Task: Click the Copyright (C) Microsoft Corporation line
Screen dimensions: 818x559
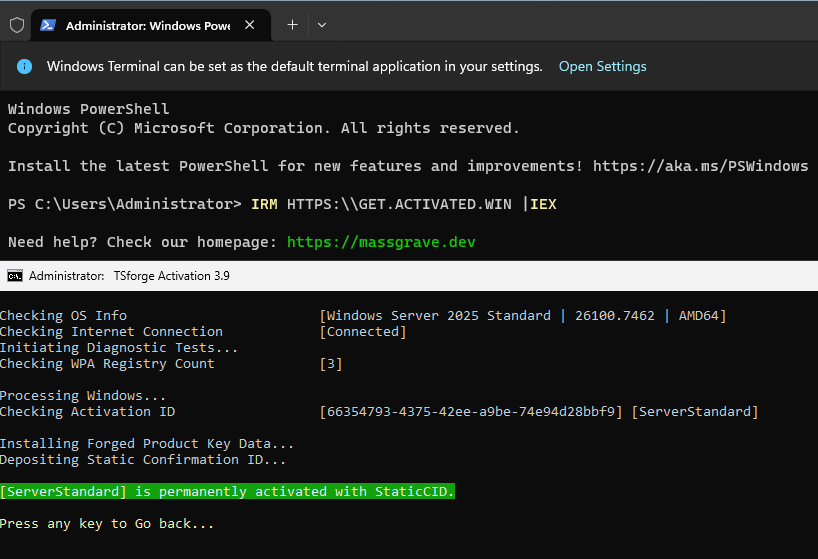Action: 263,128
